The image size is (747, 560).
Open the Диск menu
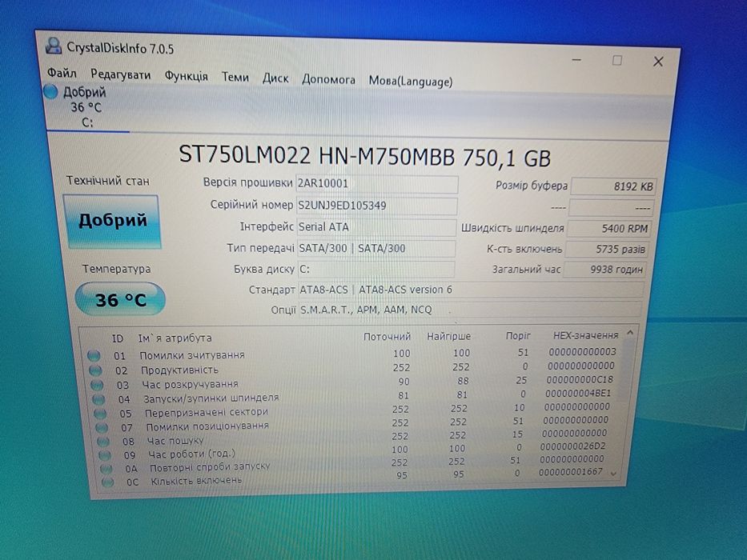coord(275,78)
